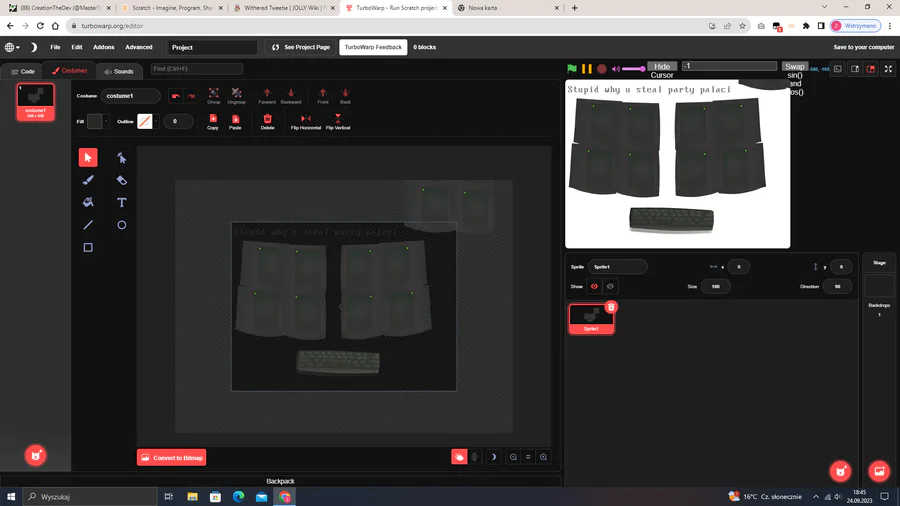The width and height of the screenshot is (900, 506).
Task: Switch to the Costumes tab
Action: pos(69,71)
